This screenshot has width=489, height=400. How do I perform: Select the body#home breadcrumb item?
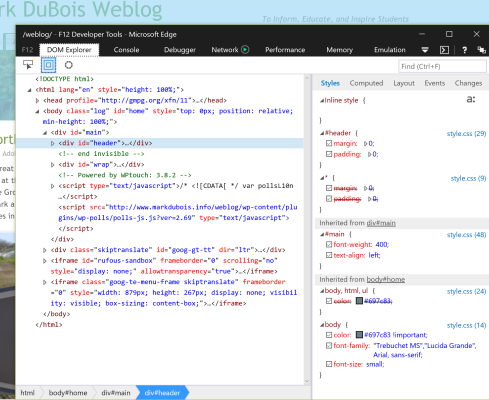[68, 393]
